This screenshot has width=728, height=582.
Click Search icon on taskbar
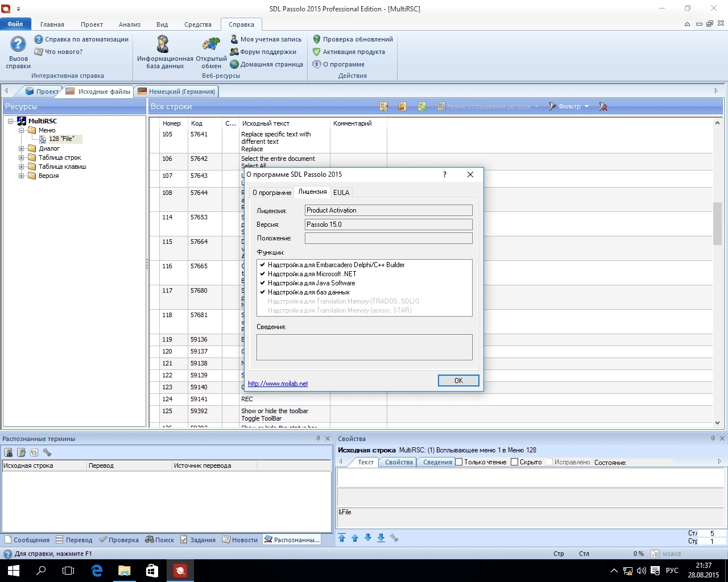(x=41, y=571)
